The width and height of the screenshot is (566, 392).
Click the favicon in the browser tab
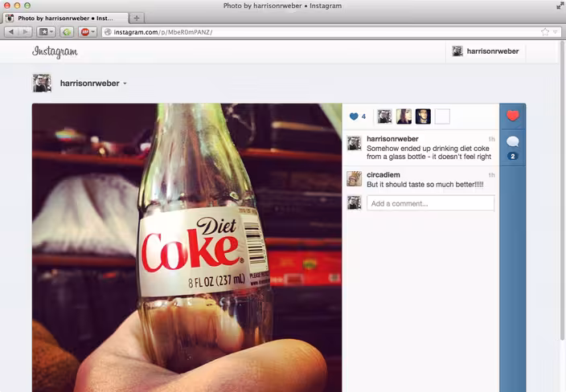(x=10, y=18)
